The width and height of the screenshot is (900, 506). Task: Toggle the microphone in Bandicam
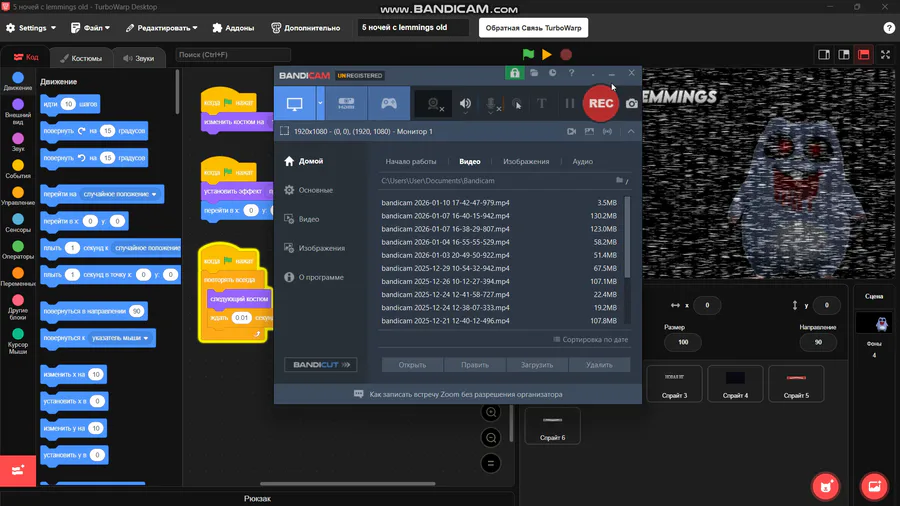[491, 104]
